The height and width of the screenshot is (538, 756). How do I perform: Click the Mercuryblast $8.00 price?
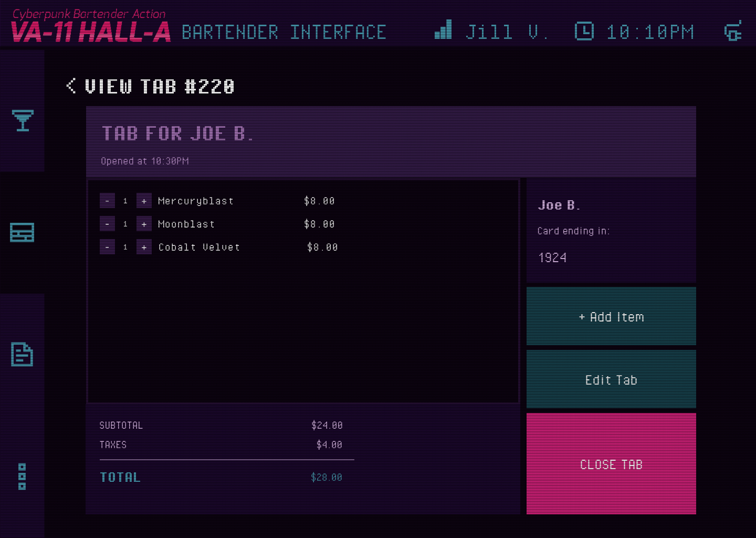coord(319,201)
